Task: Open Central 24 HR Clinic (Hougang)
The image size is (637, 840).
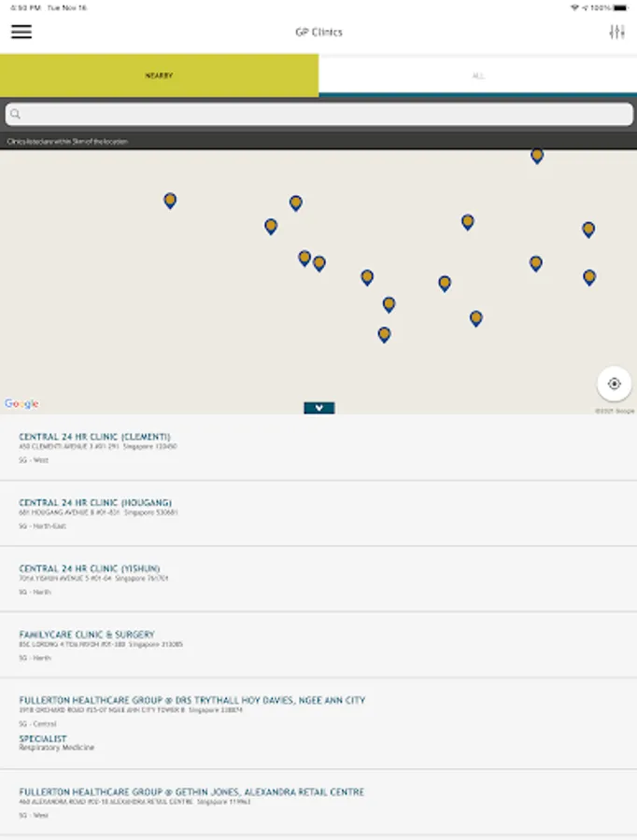Action: (318, 513)
